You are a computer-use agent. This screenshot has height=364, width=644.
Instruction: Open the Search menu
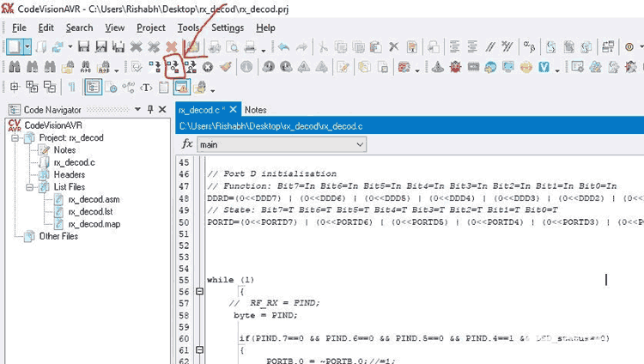click(x=79, y=28)
